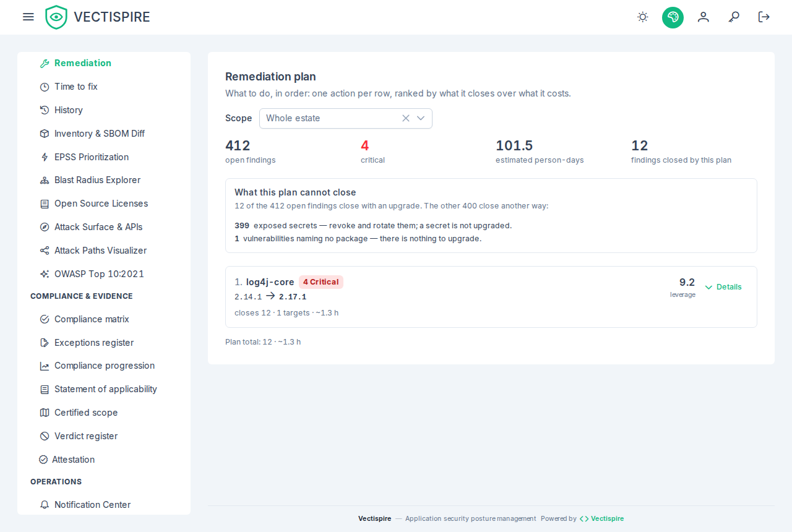Toggle light mode with the sun icon
Image resolution: width=792 pixels, height=532 pixels.
[x=643, y=17]
